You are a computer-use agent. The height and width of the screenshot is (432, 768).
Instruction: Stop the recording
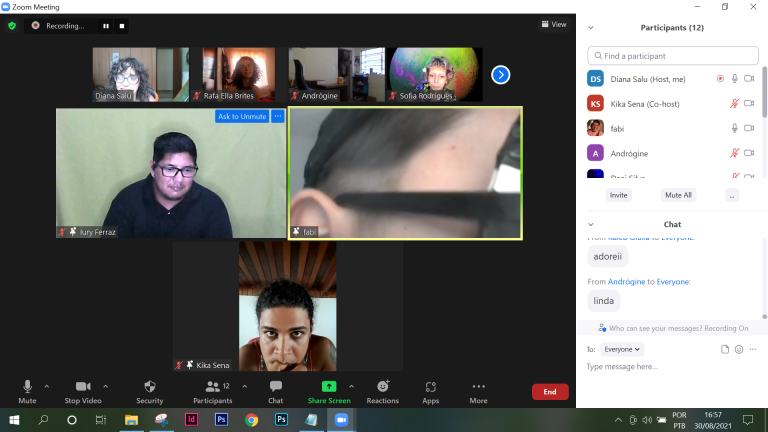(x=122, y=26)
